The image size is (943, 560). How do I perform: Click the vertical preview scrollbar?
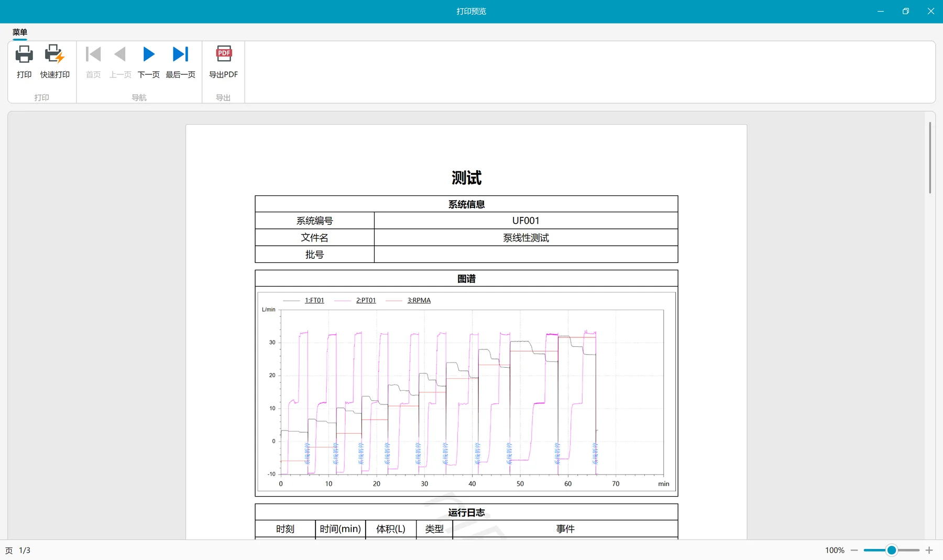[x=930, y=157]
